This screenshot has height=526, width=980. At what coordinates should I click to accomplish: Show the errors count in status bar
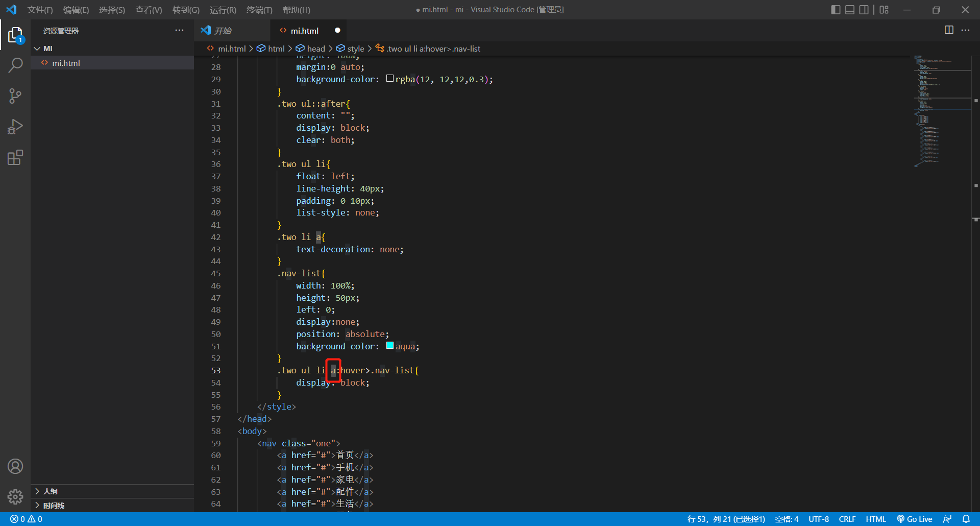coord(17,519)
